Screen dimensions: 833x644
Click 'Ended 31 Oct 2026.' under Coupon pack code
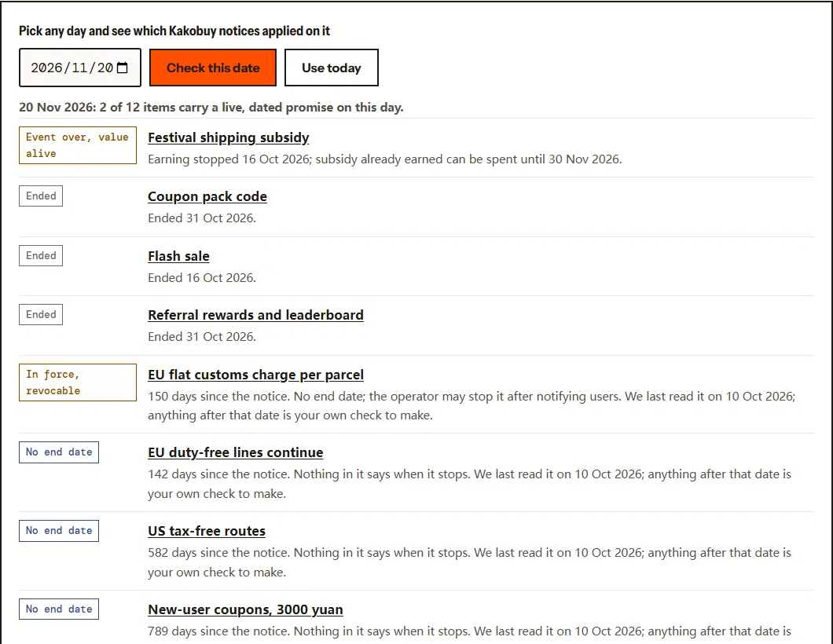click(x=202, y=218)
